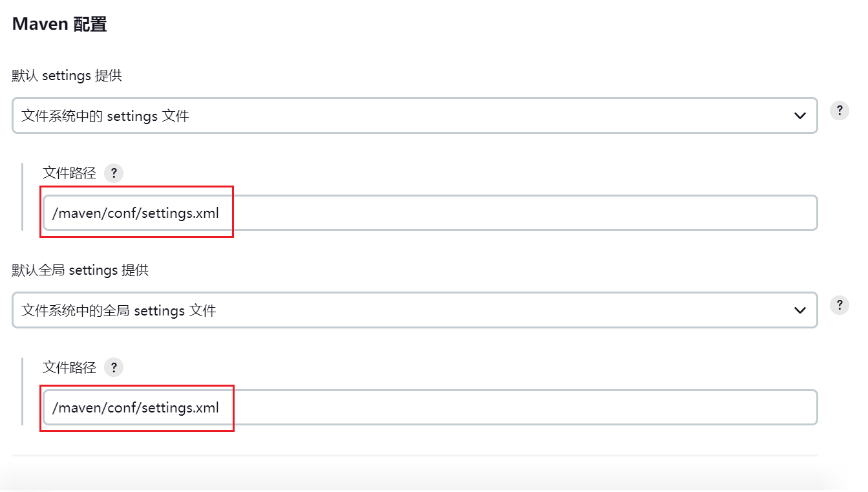Viewport: 868px width, 492px height.
Task: Click empty area of 全局 文件路径 field
Action: (x=517, y=407)
